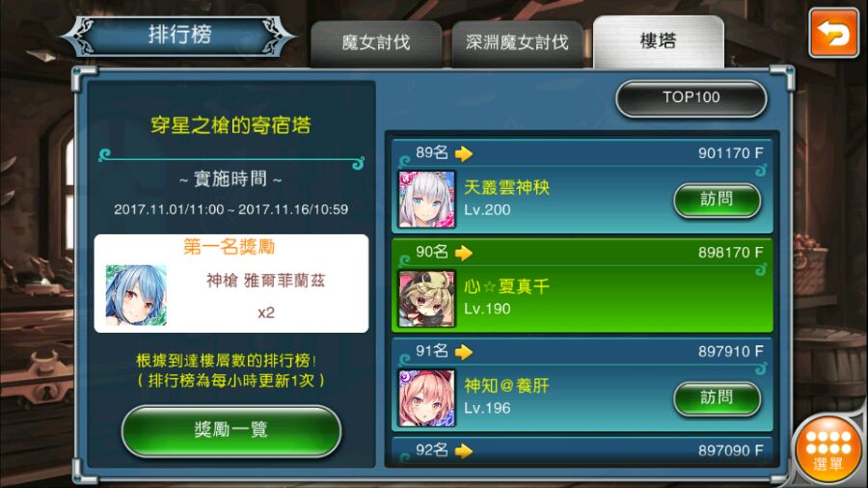Switch to the 深淵魔女討伐 tab
This screenshot has height=488, width=868.
(517, 44)
